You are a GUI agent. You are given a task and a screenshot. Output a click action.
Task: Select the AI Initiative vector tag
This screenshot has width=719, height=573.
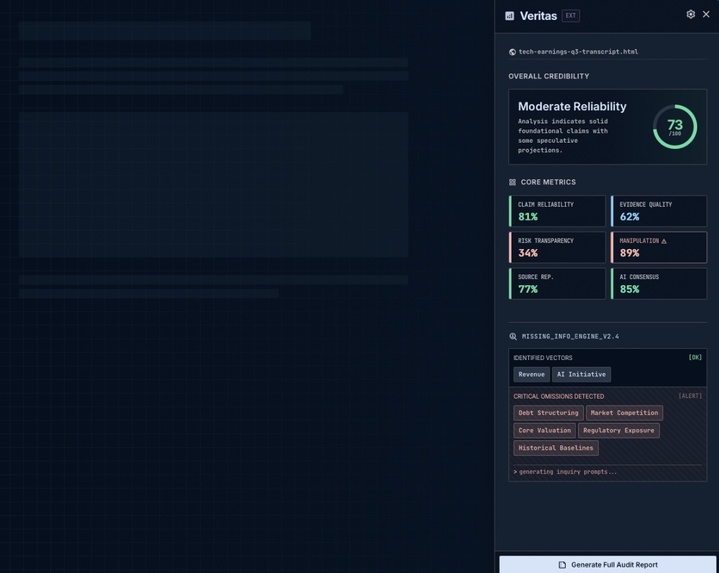581,375
